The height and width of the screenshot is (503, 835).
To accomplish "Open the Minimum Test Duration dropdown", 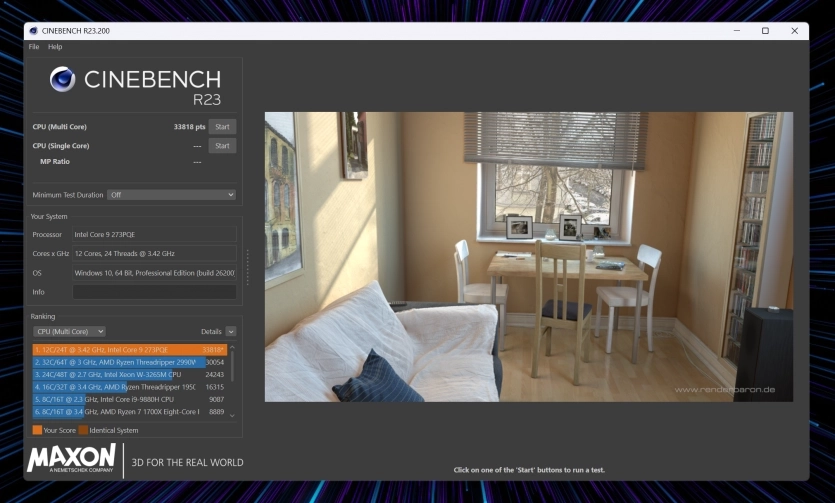I will 171,195.
